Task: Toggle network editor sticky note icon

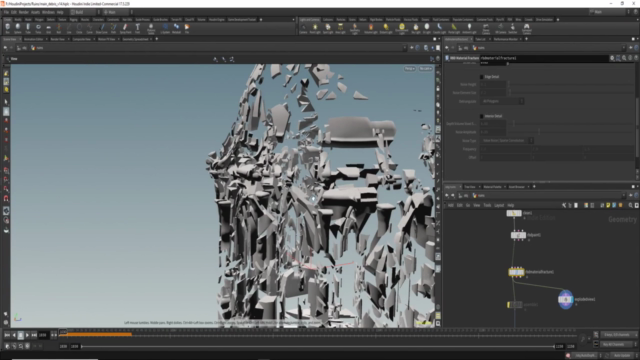Action: [x=608, y=205]
